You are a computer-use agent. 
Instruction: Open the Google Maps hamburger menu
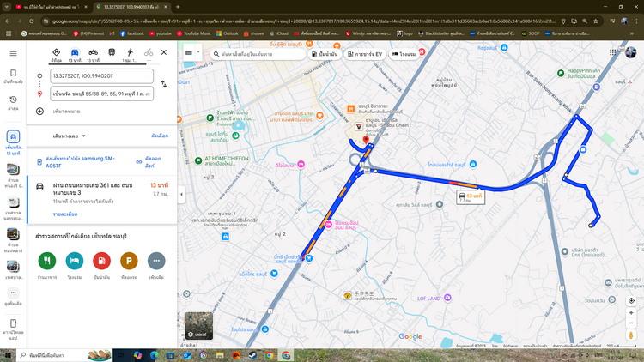(13, 54)
